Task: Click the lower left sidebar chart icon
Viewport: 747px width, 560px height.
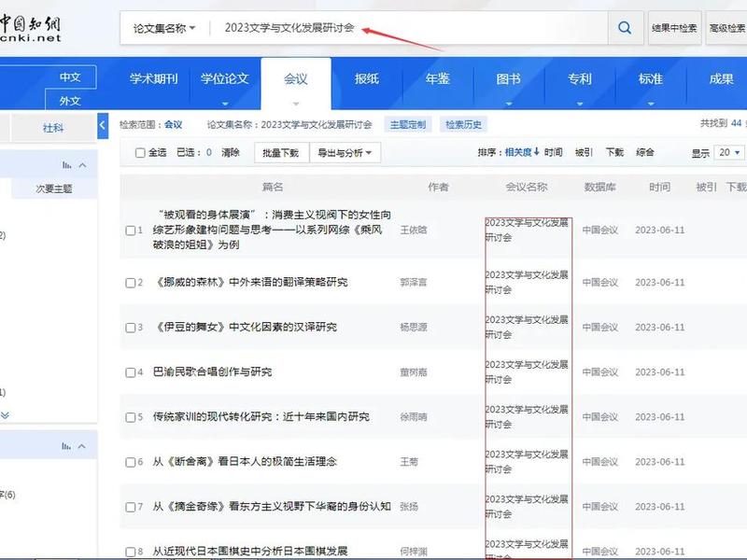Action: 66,446
